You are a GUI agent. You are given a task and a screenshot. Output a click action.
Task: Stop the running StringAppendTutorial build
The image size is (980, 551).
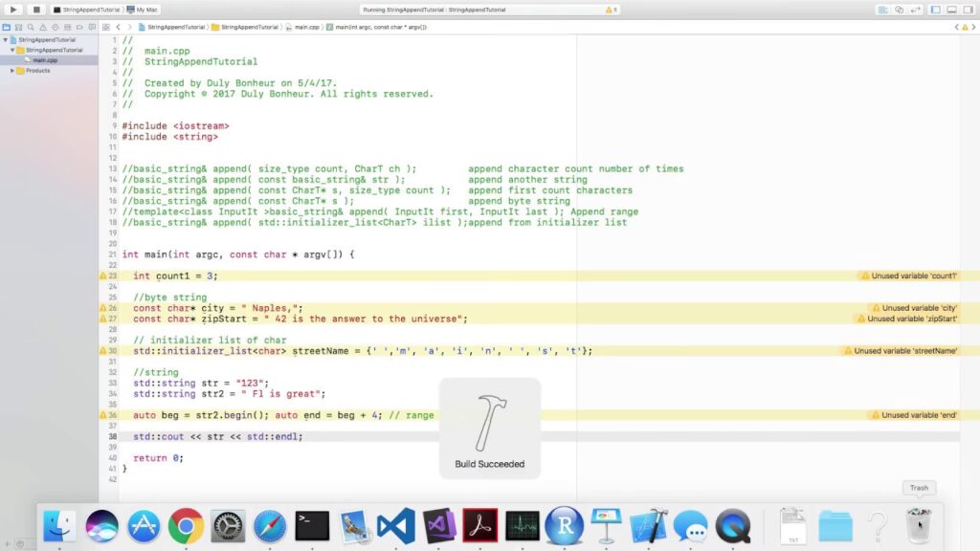tap(35, 10)
